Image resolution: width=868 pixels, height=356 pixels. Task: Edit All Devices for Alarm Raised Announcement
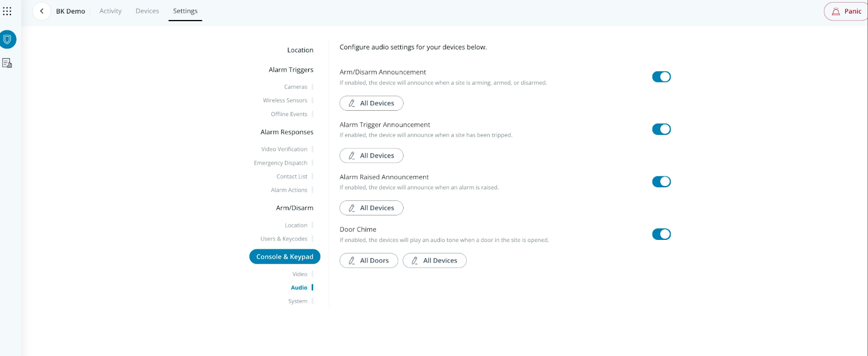[x=372, y=208]
